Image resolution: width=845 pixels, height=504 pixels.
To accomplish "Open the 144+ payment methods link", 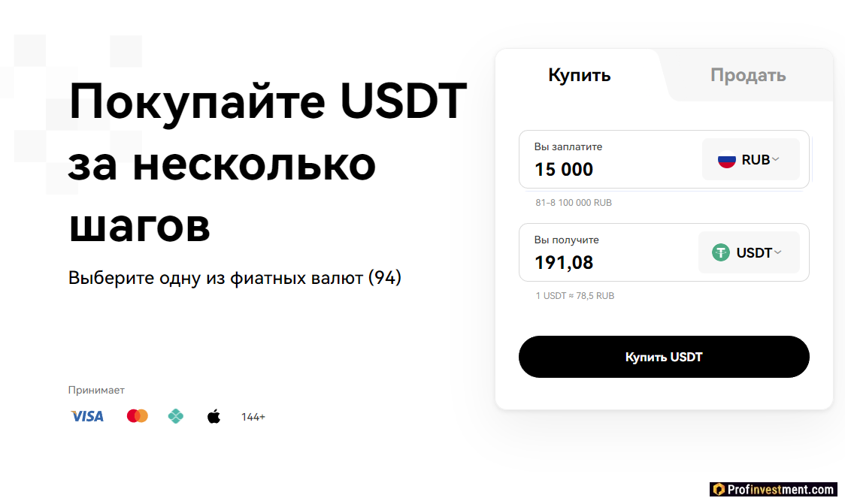I will [x=253, y=415].
